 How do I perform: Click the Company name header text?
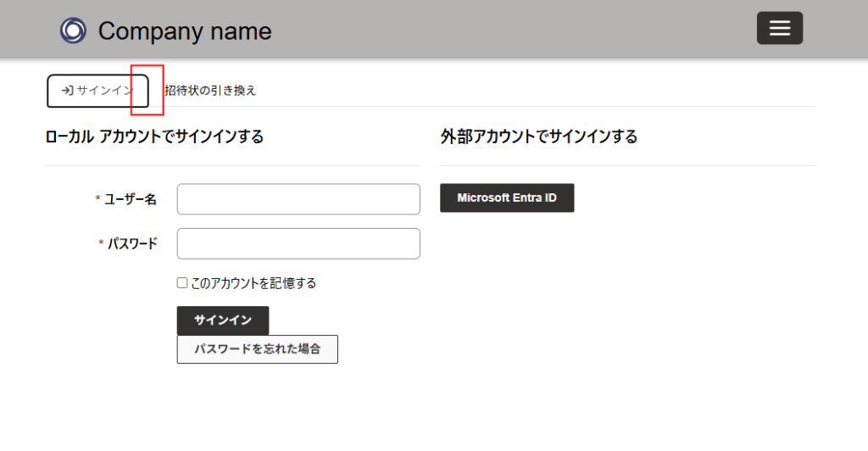(185, 31)
